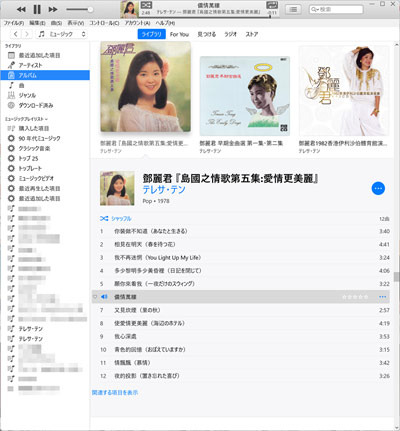The width and height of the screenshot is (400, 431).
Task: Select track 3 You Light Up My Life
Action: [242, 257]
